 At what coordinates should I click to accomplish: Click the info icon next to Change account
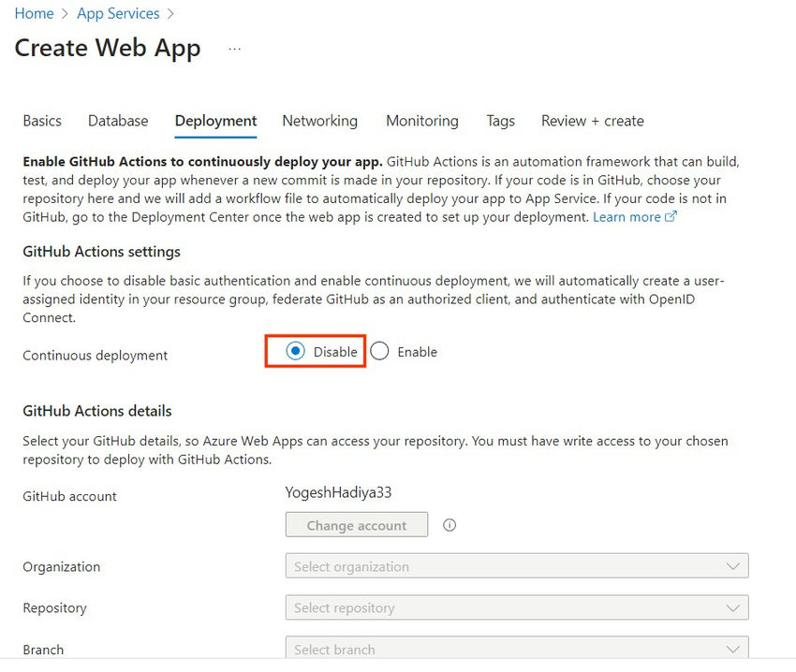[x=449, y=525]
